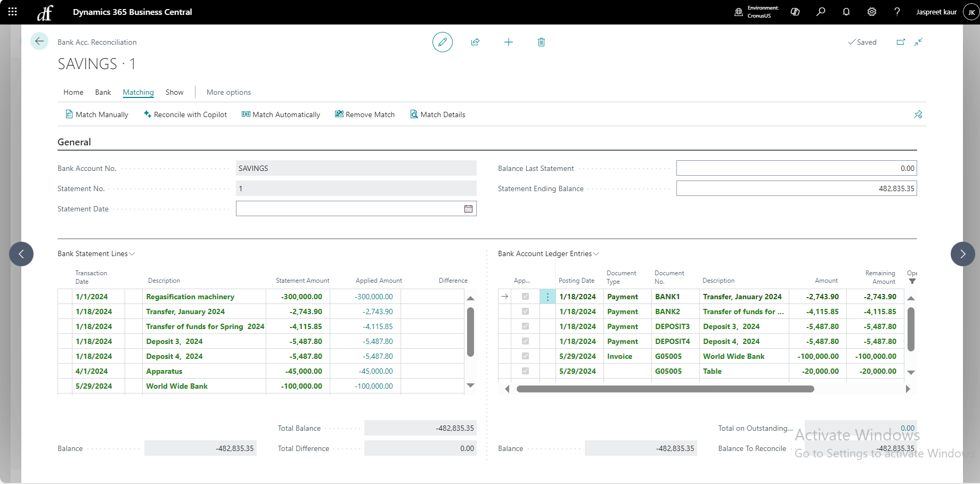Toggle applied checkbox for BANK1 entry

click(525, 297)
